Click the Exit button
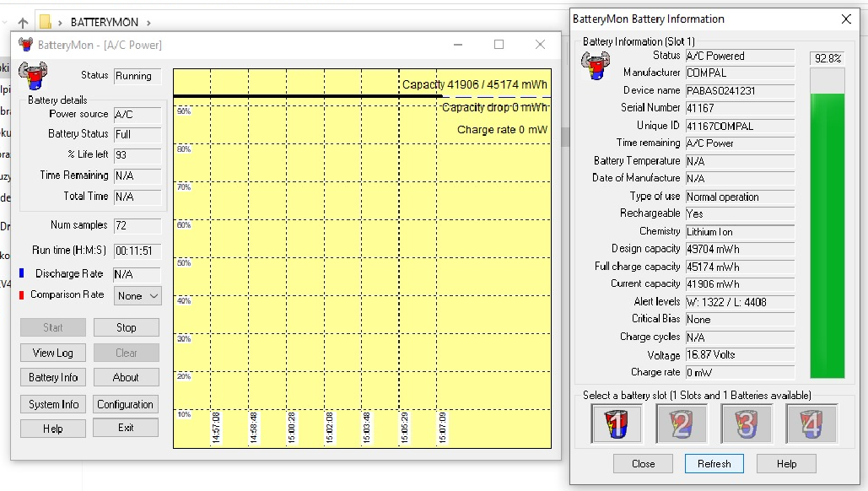The height and width of the screenshot is (491, 868). [x=126, y=428]
